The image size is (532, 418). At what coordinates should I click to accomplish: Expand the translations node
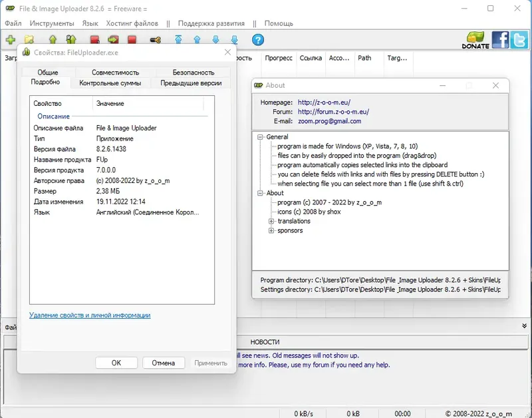click(271, 222)
